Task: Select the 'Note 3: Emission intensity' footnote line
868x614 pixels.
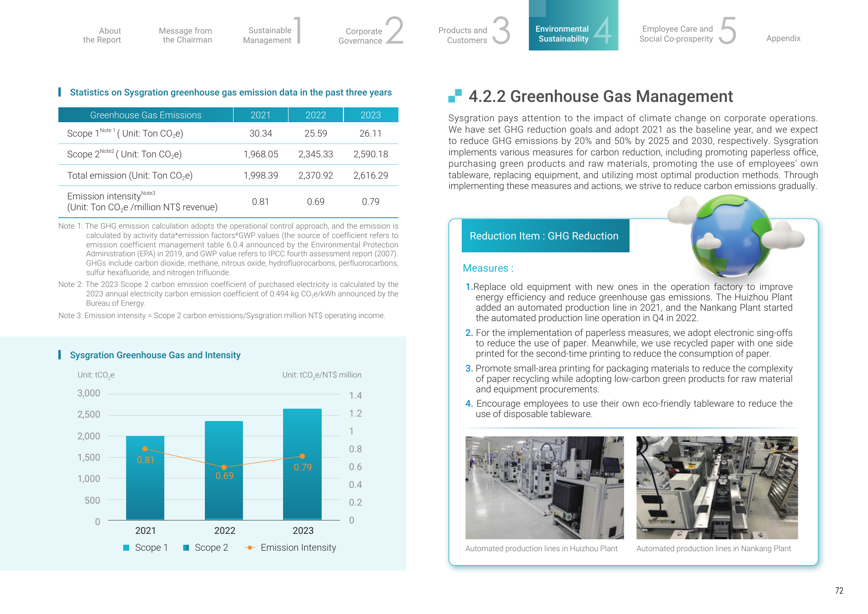Action: [222, 316]
